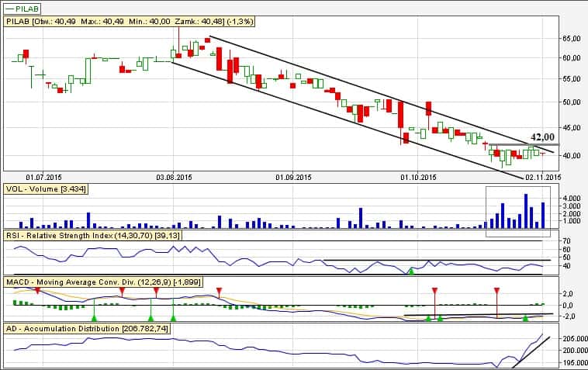588x370 pixels.
Task: Click the 65,00 price axis label
Action: 571,38
